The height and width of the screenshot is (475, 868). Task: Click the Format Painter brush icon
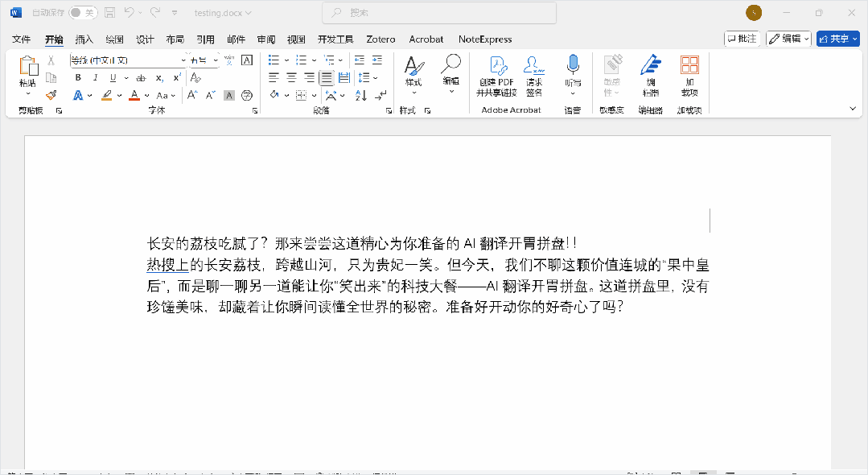[x=51, y=95]
